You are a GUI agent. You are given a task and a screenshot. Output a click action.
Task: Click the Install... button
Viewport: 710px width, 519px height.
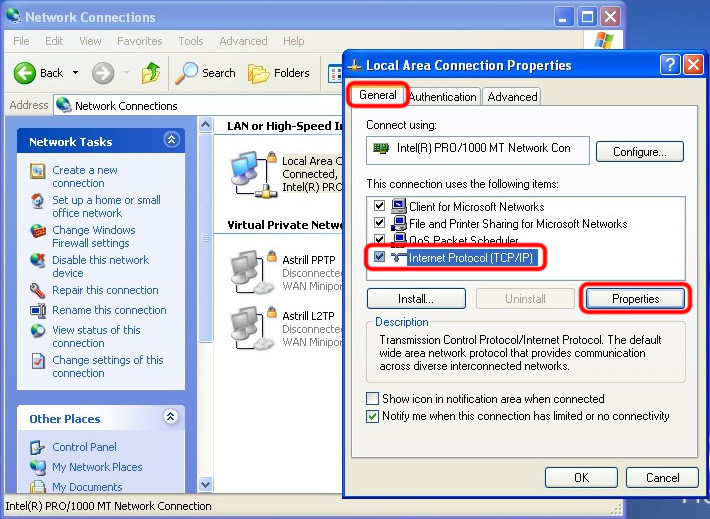(x=416, y=299)
